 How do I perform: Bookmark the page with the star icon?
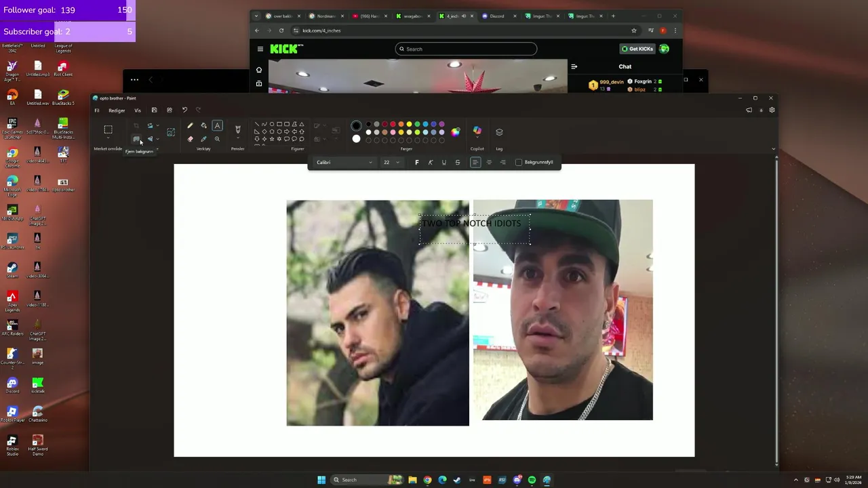634,30
